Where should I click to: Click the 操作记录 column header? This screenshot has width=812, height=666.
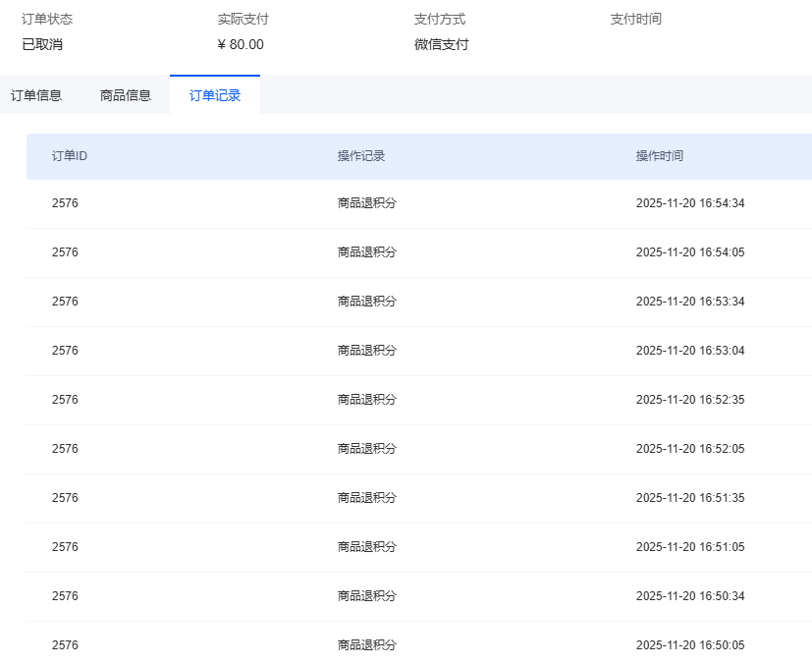361,156
